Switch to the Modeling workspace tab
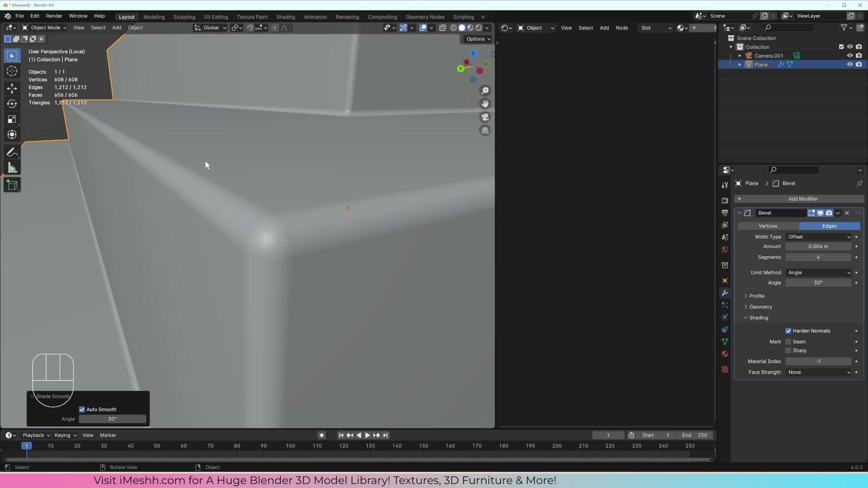The height and width of the screenshot is (488, 868). pos(154,17)
